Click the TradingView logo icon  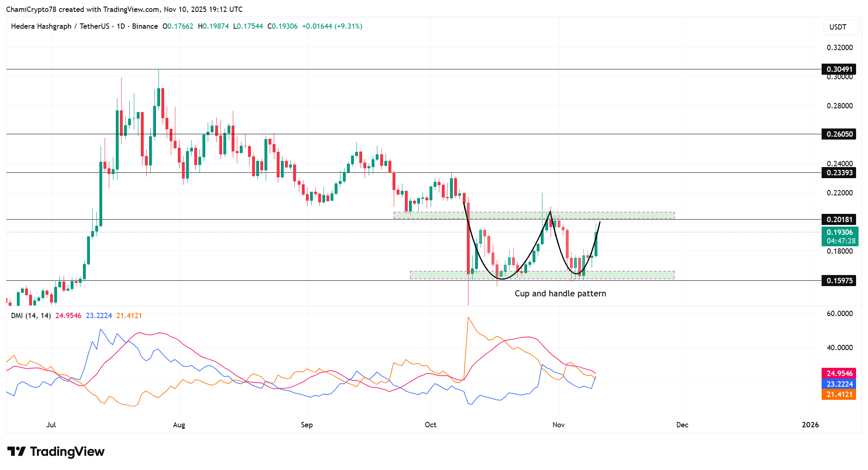coord(16,452)
